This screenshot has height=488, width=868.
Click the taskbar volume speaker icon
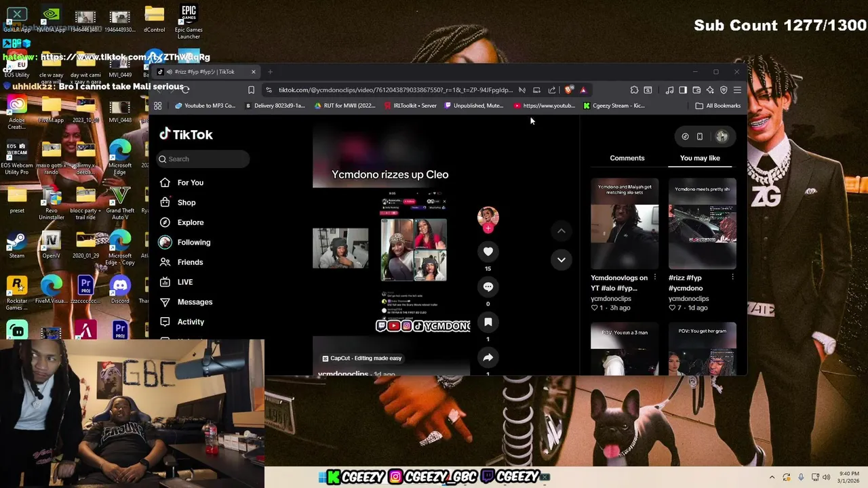tap(827, 477)
